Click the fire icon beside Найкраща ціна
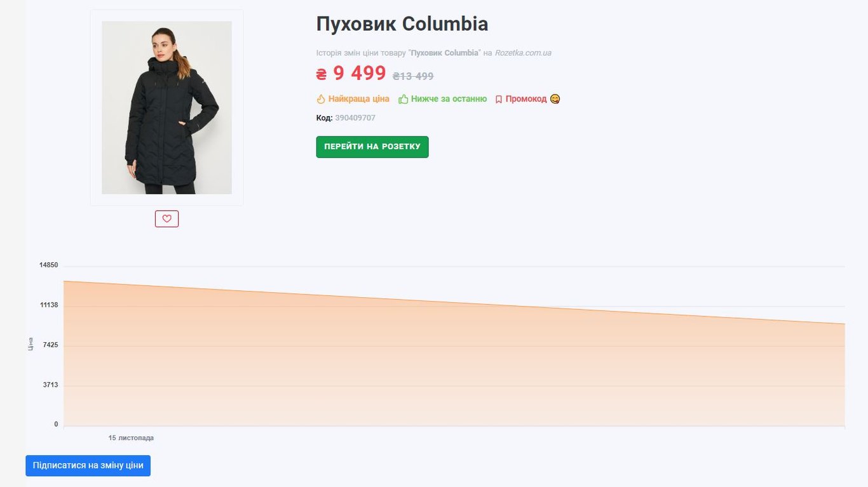Viewport: 868px width, 487px height. pyautogui.click(x=321, y=99)
